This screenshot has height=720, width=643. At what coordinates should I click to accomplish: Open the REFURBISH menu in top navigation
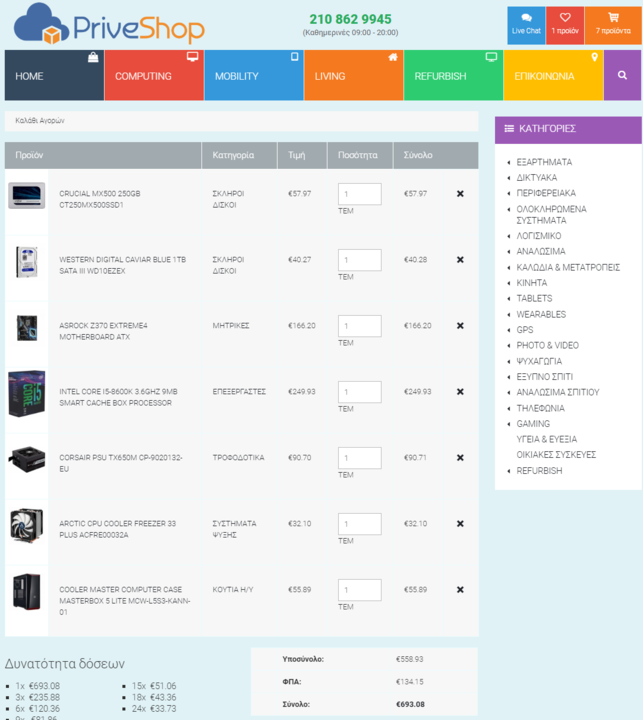click(453, 75)
